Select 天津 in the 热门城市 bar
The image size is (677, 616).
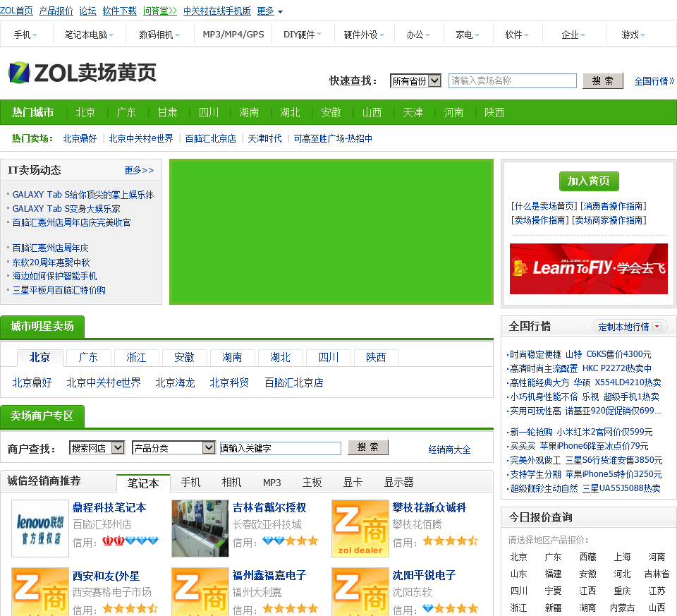tap(413, 113)
